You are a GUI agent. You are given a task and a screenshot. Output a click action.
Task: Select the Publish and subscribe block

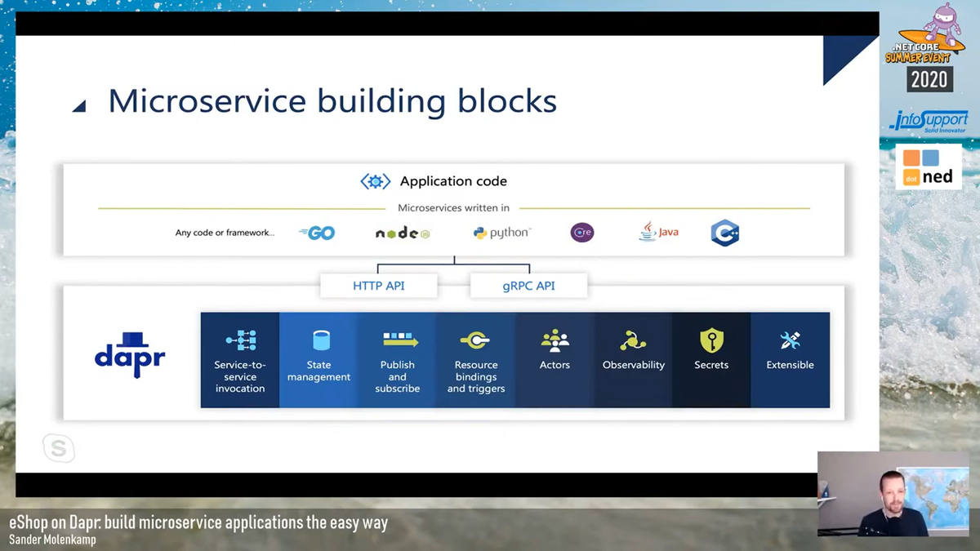[397, 341]
